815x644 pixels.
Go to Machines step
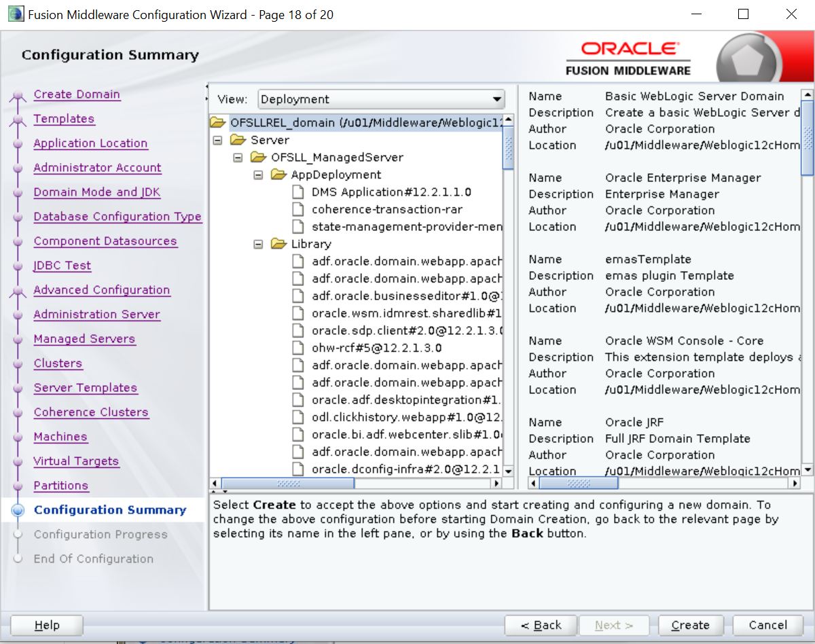click(60, 437)
